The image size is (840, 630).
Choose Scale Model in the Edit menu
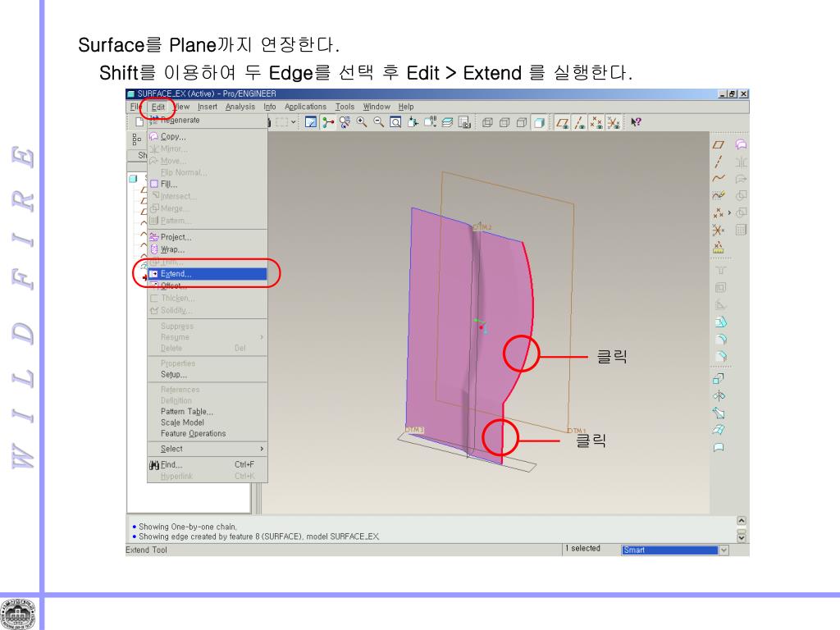tap(208, 422)
